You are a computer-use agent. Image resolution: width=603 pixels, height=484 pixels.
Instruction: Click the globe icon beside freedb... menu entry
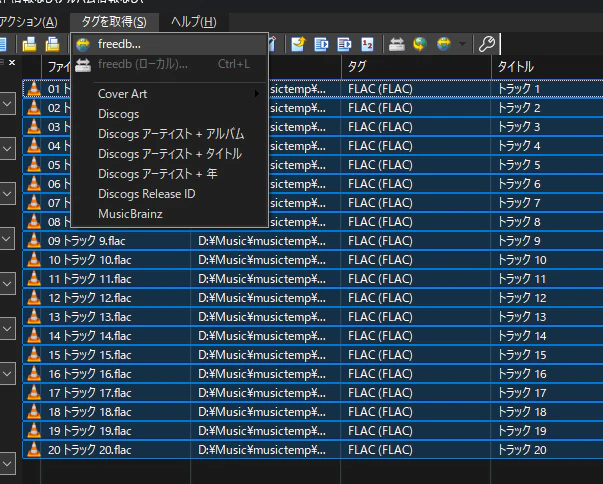[83, 45]
